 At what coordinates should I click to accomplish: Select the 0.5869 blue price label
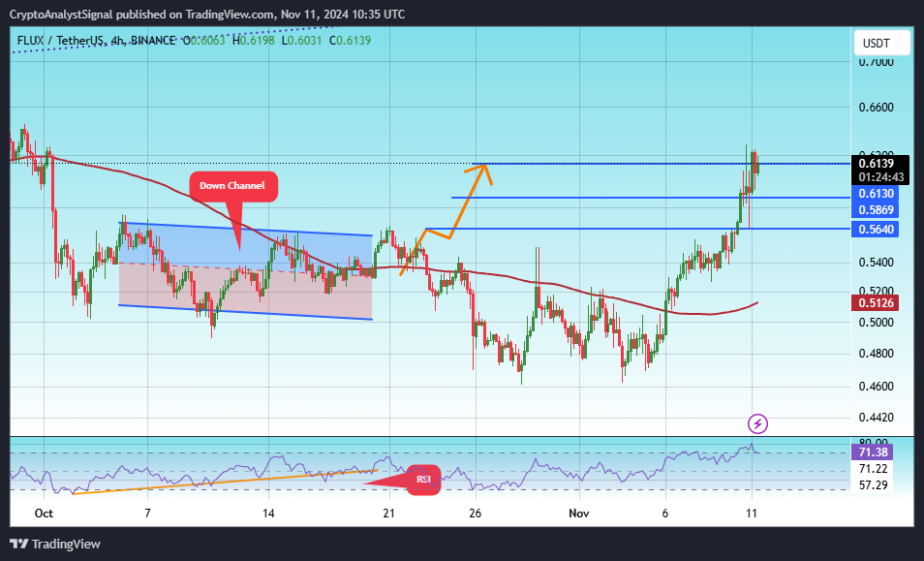pyautogui.click(x=876, y=210)
